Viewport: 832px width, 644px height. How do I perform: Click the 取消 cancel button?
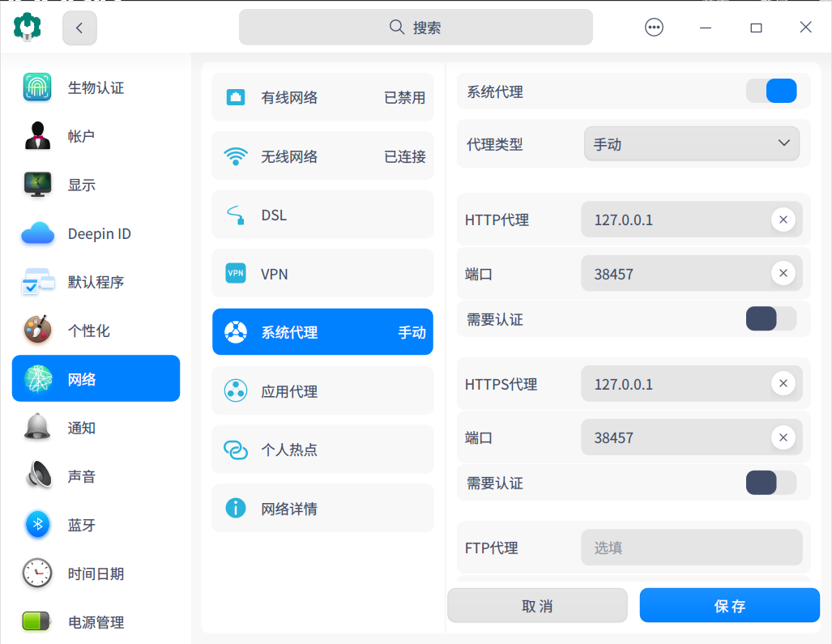point(537,605)
